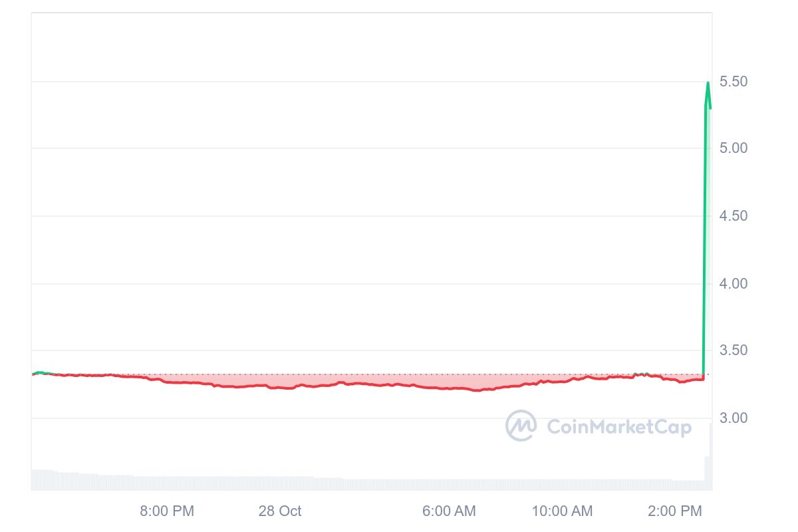The height and width of the screenshot is (532, 798).
Task: Click the 4.50 price axis label
Action: pyautogui.click(x=733, y=215)
